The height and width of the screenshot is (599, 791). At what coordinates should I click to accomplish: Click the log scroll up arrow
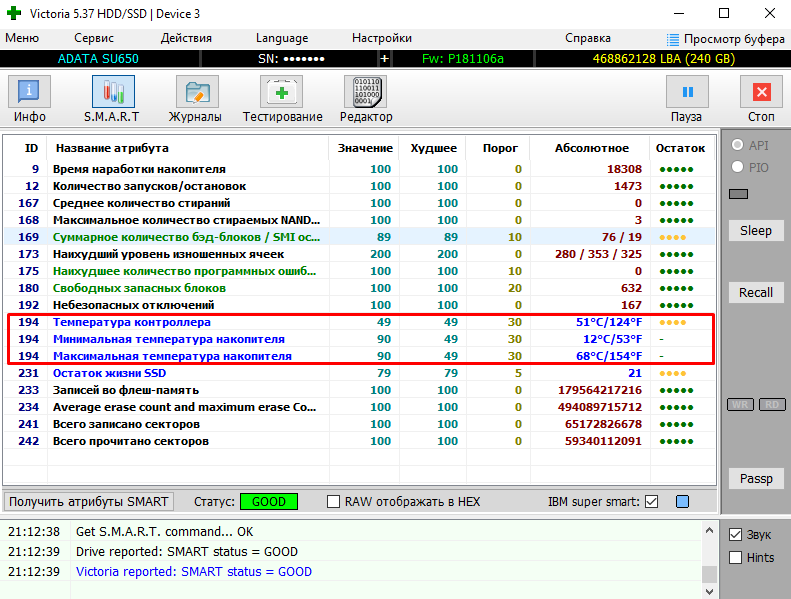pyautogui.click(x=709, y=530)
